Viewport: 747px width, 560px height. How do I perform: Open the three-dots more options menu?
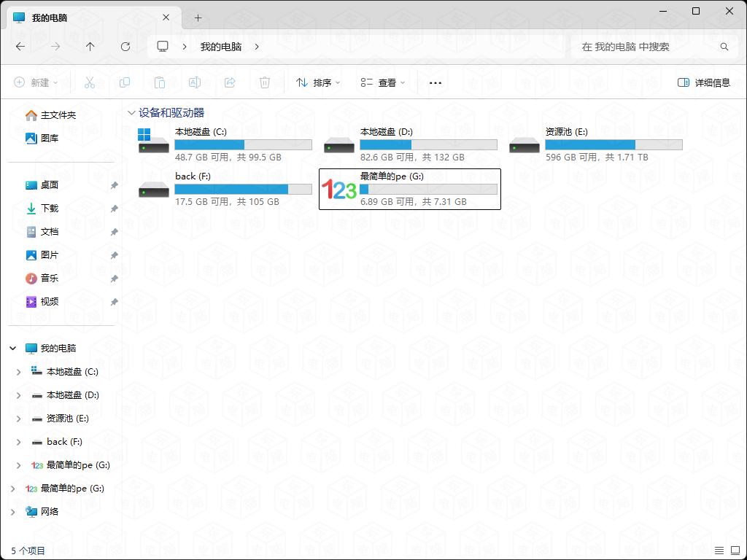coord(436,82)
